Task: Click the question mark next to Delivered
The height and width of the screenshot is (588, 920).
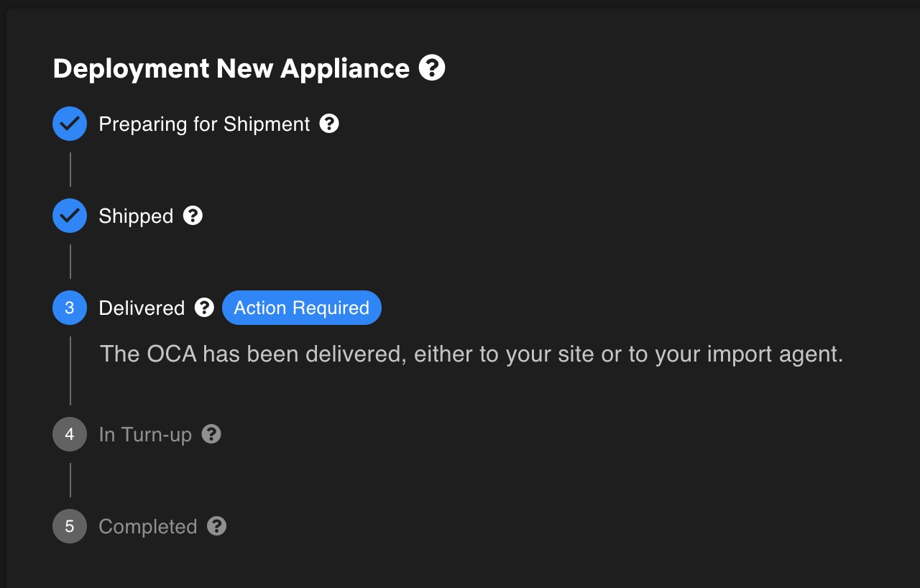Action: 205,308
